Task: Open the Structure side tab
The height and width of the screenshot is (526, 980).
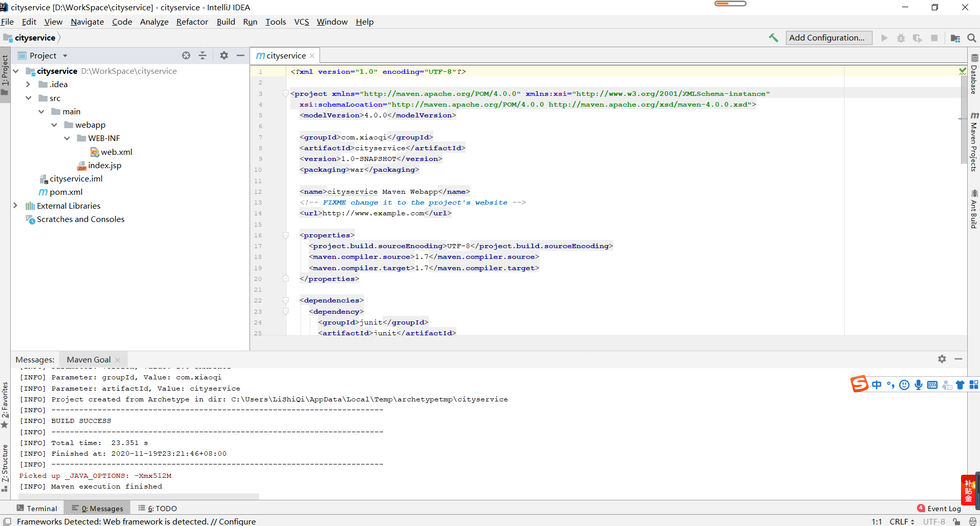Action: point(5,468)
